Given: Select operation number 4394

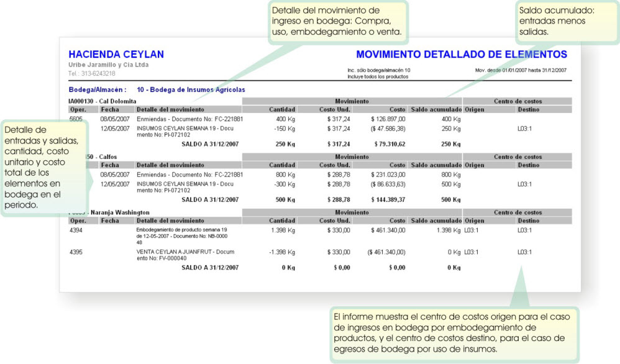Looking at the screenshot, I should (x=76, y=230).
